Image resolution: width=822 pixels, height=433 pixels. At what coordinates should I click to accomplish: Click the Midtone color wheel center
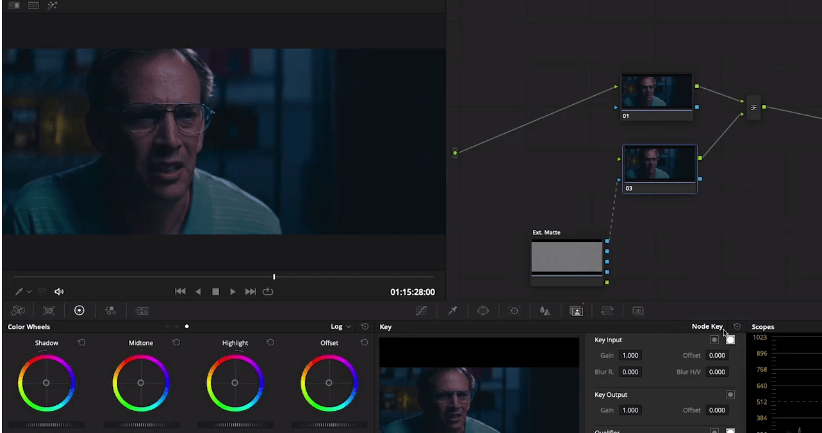[x=140, y=383]
